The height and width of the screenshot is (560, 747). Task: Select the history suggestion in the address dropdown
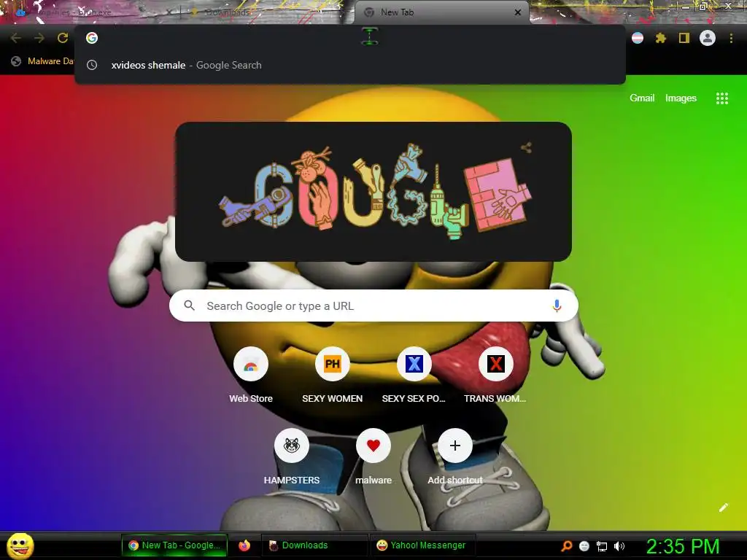[350, 65]
